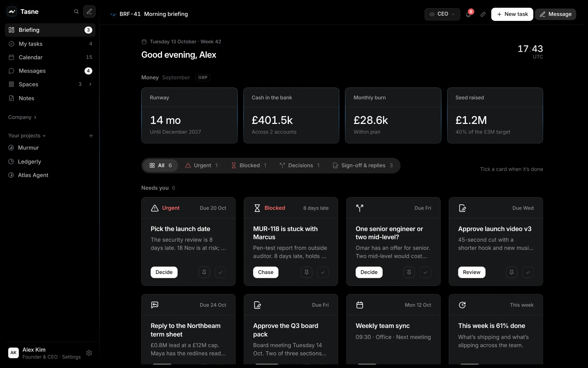
Task: Tick Approve launch video v3 as done
Action: click(x=528, y=272)
